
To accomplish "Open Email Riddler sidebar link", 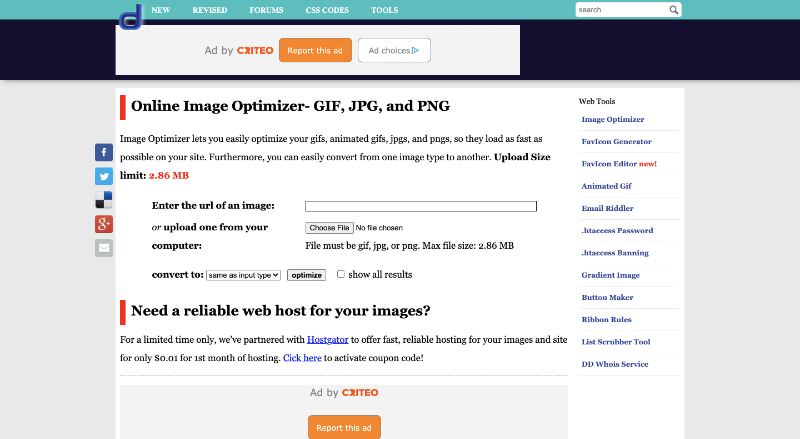I will click(607, 208).
